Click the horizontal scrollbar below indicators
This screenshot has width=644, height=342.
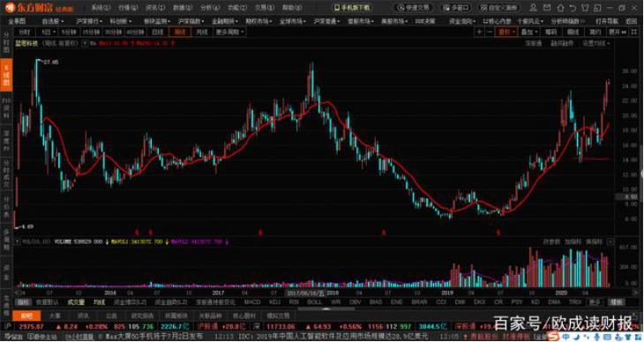[x=326, y=309]
